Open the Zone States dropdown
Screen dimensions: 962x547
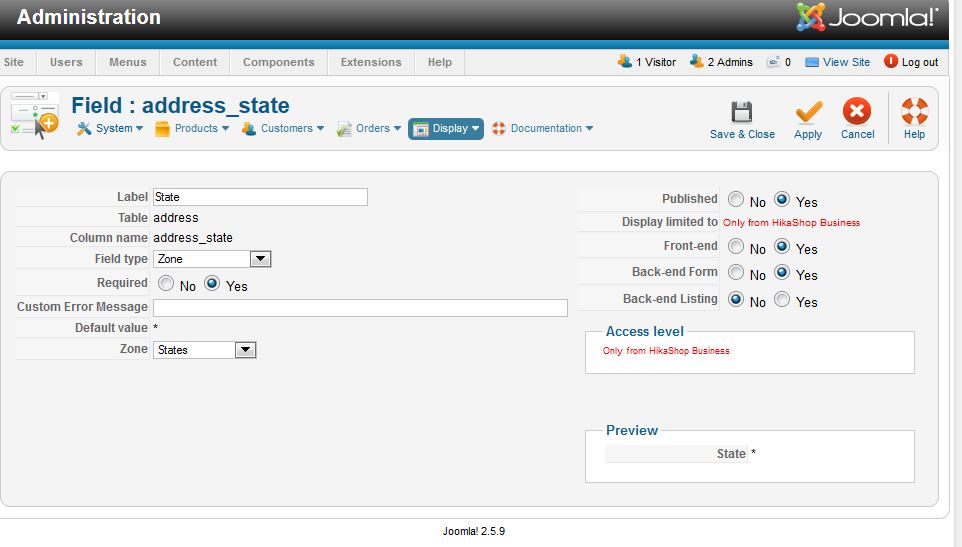point(204,350)
